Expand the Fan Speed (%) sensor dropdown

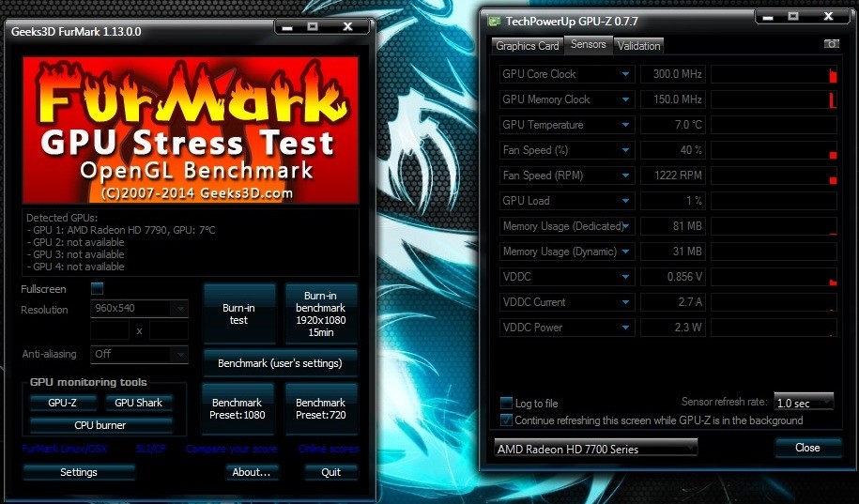point(625,150)
